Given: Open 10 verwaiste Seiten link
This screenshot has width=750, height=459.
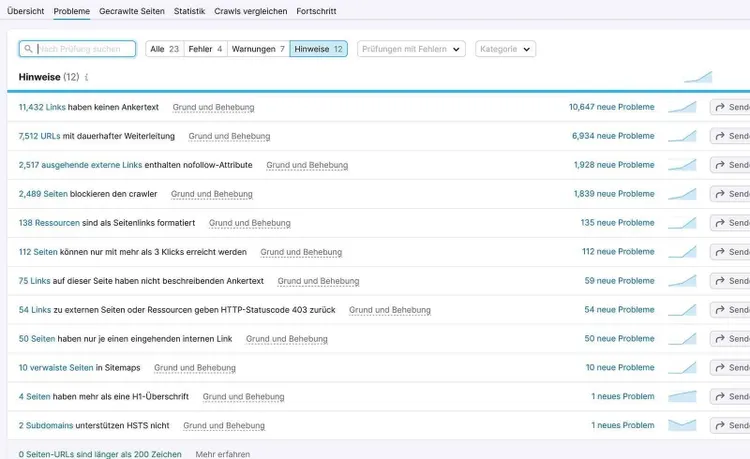Looking at the screenshot, I should (56, 368).
